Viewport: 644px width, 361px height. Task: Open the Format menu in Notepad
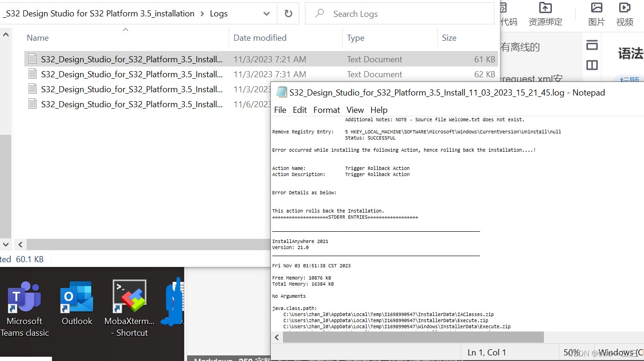click(326, 110)
